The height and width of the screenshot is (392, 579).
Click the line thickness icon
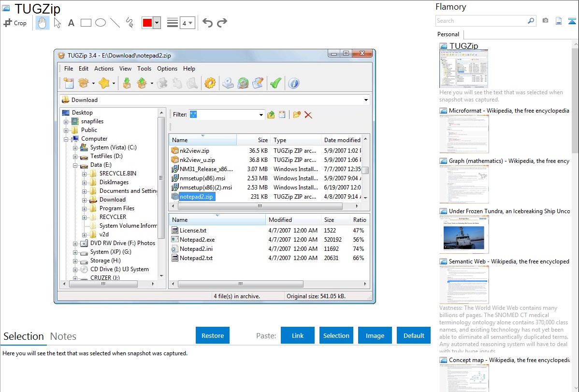tap(173, 23)
